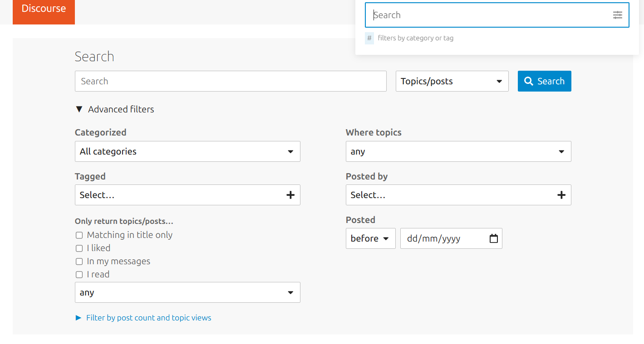Focus the main page Search text field
644x344 pixels.
(x=231, y=81)
